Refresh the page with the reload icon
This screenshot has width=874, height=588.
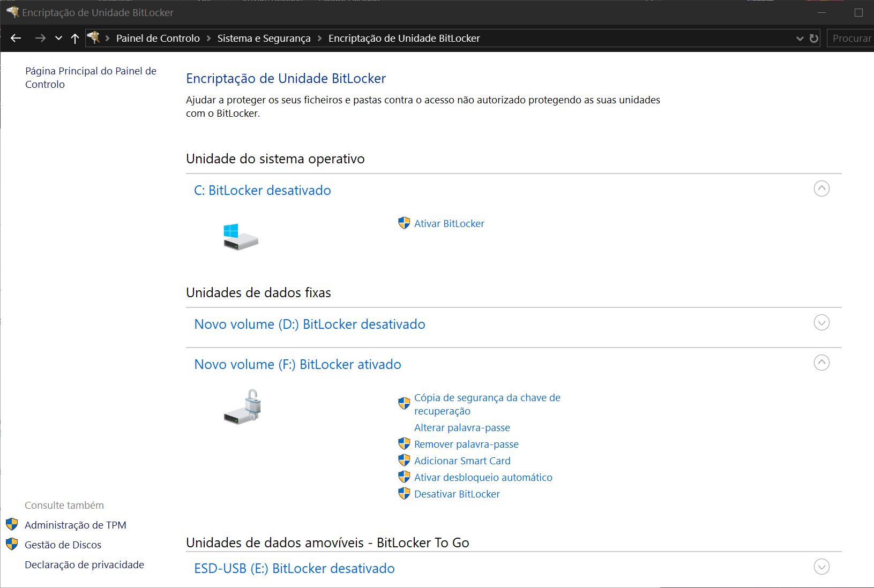tap(814, 39)
